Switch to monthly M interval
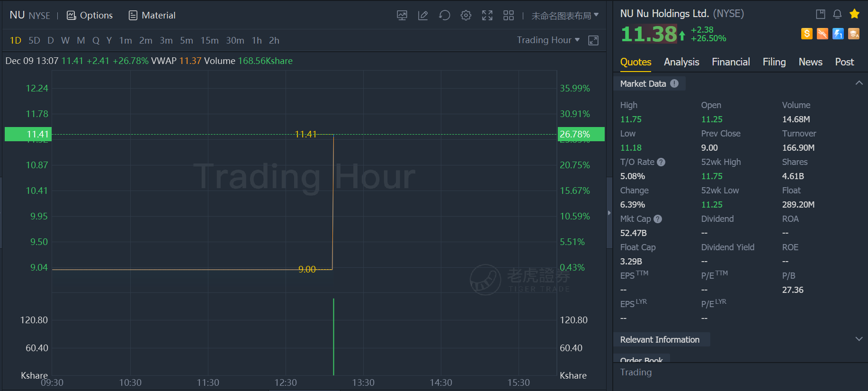Viewport: 868px width, 391px height. [x=81, y=41]
